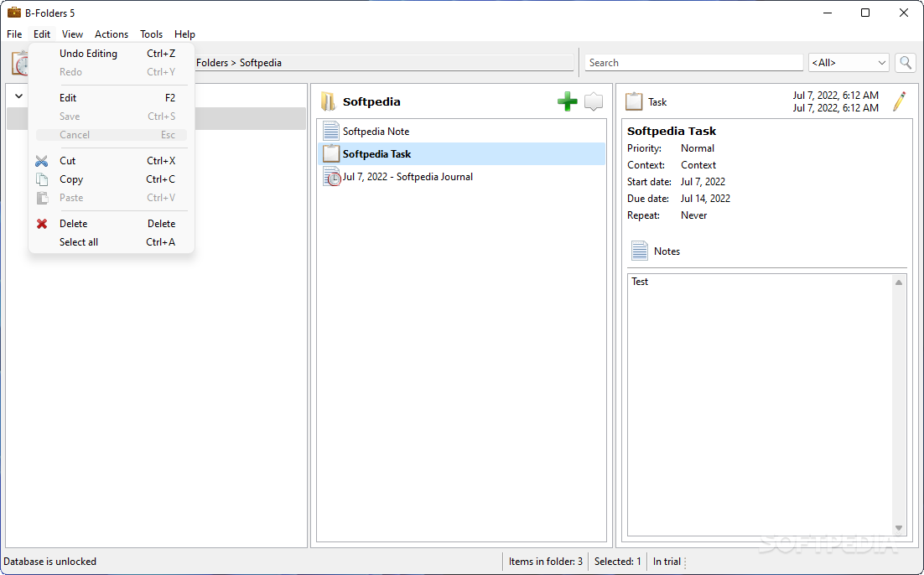This screenshot has width=924, height=575.
Task: Click the Priority value Normal
Action: pos(697,148)
